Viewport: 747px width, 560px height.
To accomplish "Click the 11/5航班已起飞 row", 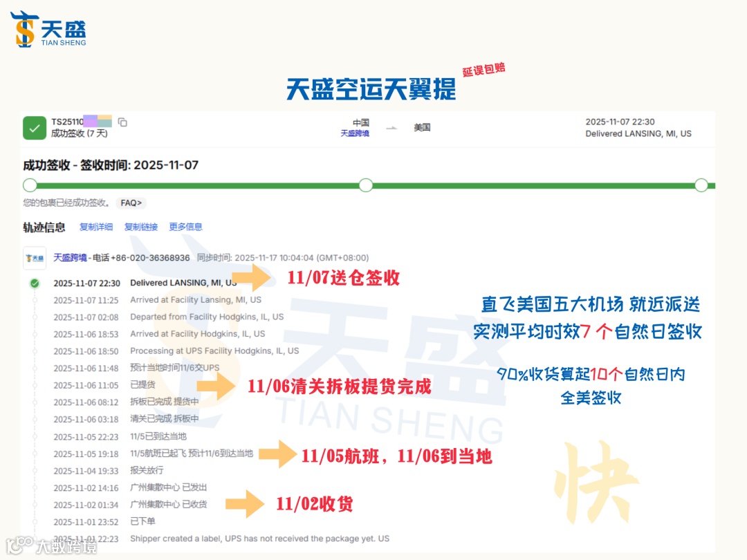I will 192,454.
